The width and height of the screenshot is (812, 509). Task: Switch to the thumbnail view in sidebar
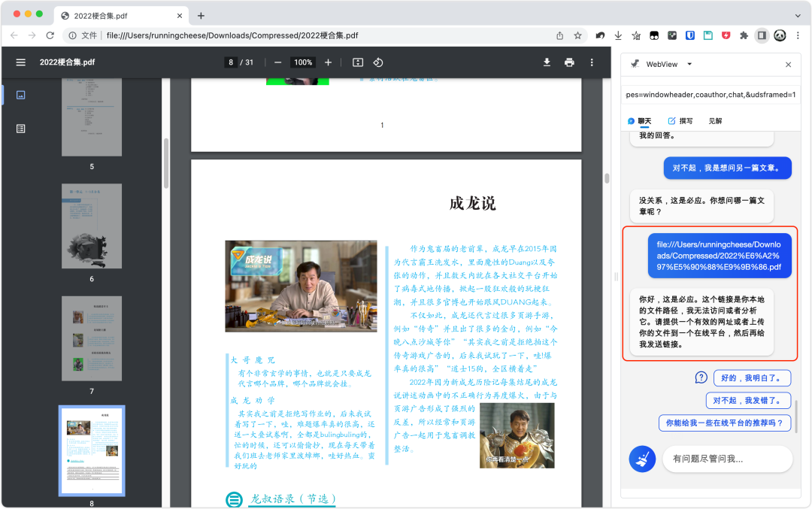tap(20, 95)
